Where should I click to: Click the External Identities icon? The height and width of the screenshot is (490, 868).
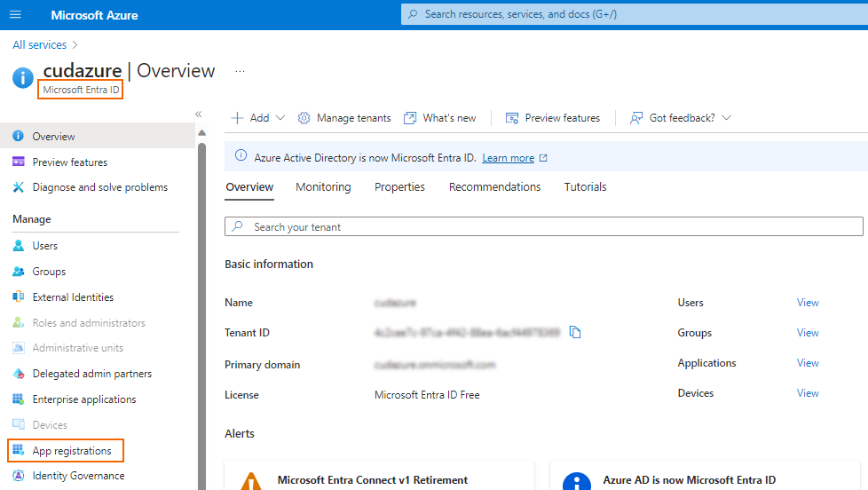[x=19, y=296]
